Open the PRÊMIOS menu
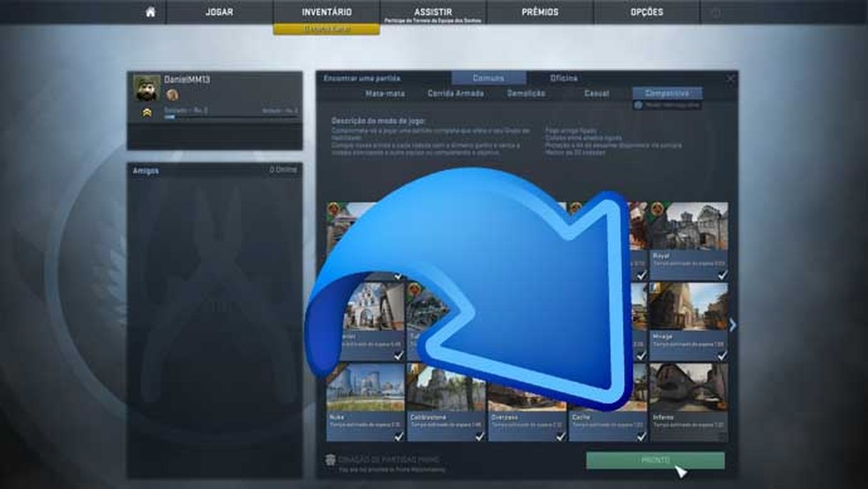The width and height of the screenshot is (868, 489). [x=540, y=11]
